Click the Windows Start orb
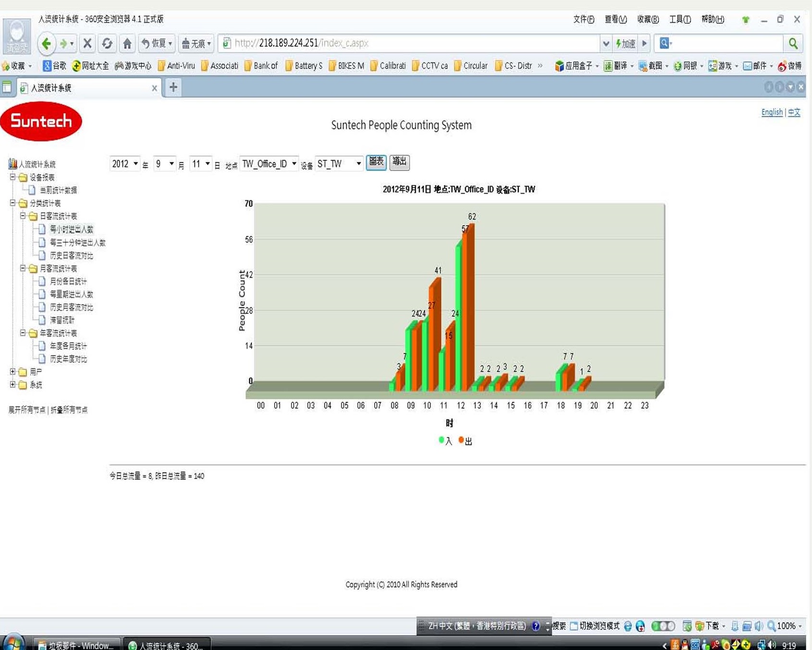This screenshot has height=650, width=812. [13, 643]
